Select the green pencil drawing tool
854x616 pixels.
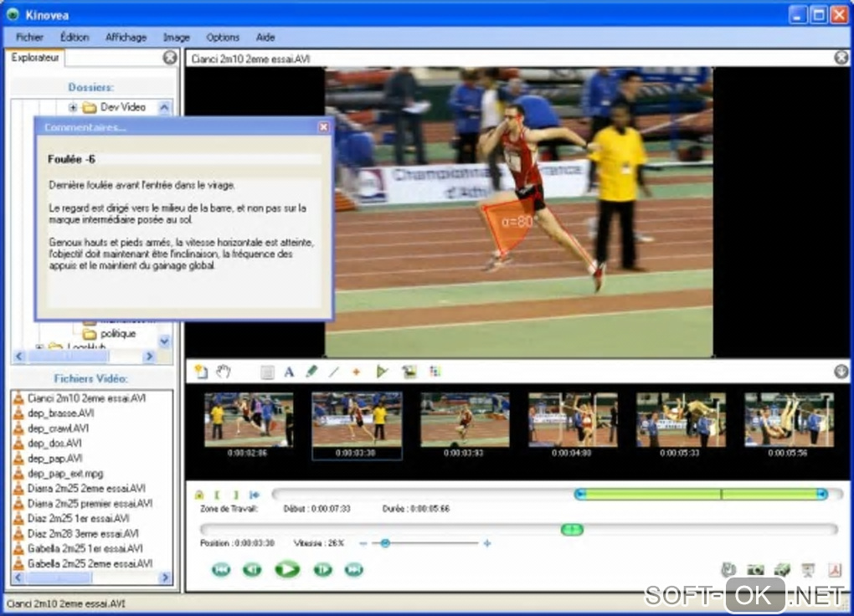tap(311, 372)
